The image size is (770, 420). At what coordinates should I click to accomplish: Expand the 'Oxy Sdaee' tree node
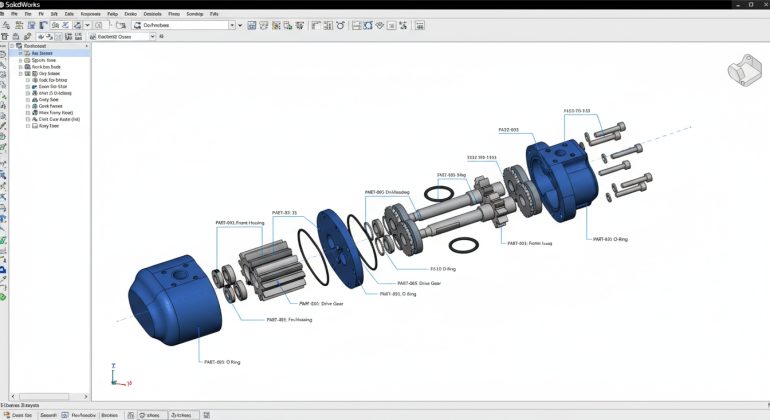[x=20, y=73]
